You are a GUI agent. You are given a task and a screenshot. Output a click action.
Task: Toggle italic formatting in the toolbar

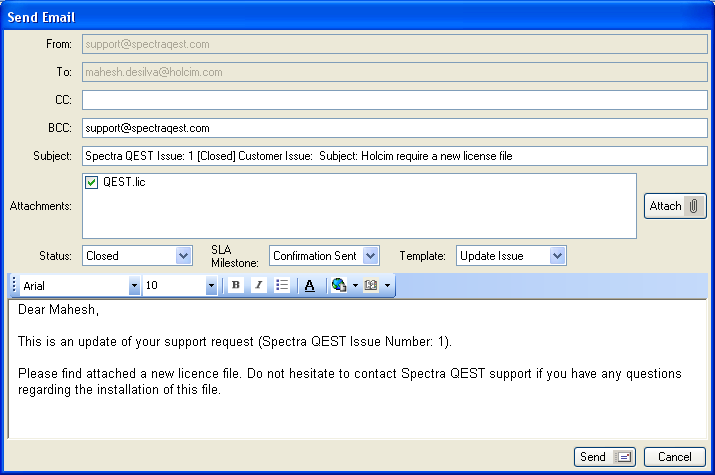pos(258,286)
